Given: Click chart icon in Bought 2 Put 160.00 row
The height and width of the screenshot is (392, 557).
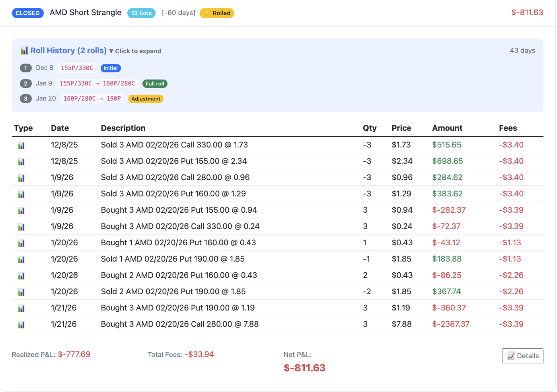Looking at the screenshot, I should 21,276.
